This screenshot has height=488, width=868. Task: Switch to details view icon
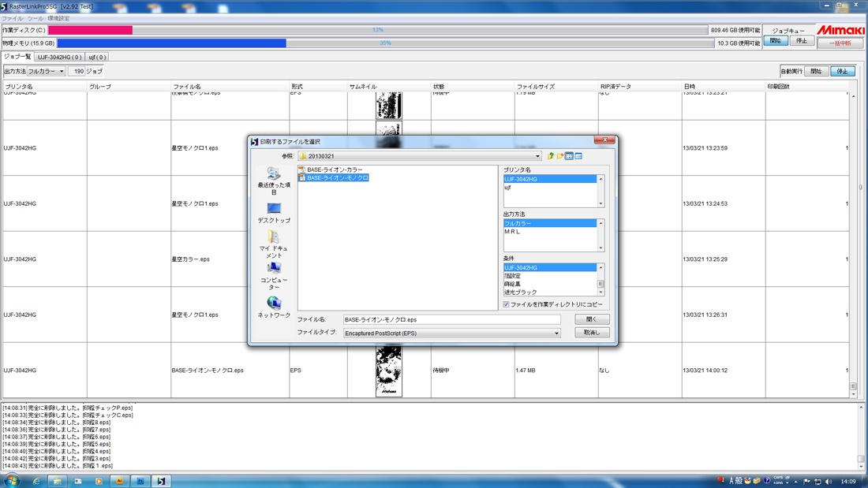[578, 157]
